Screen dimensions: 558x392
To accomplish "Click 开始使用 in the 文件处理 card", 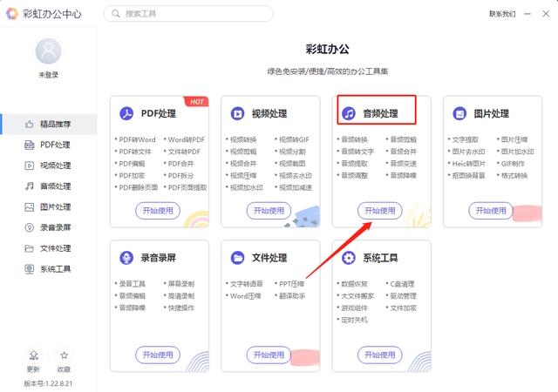I will pos(269,355).
